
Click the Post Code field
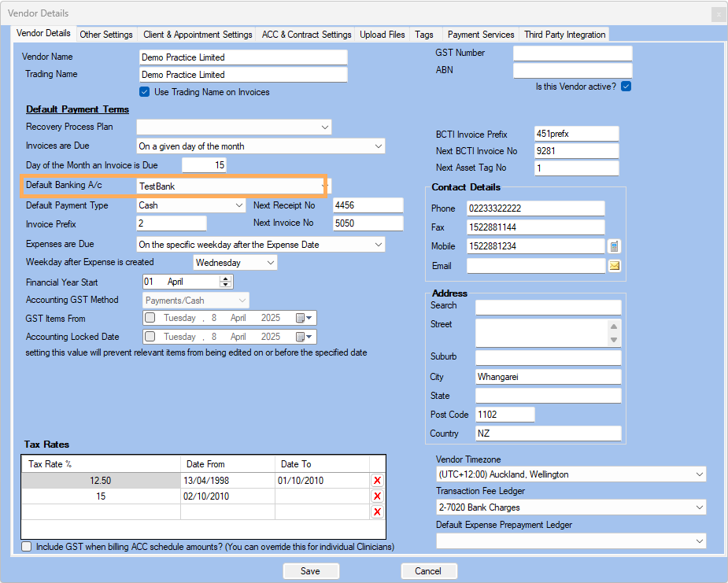coord(505,415)
